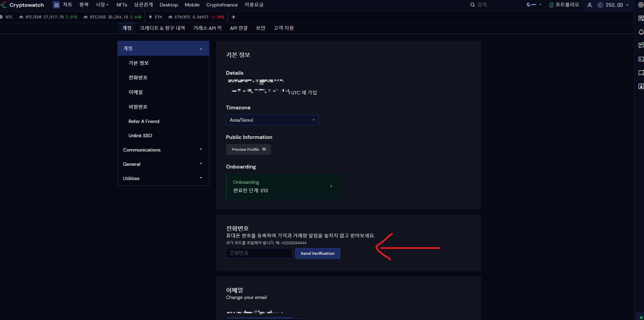Screen dimensions: 644x320
Task: Click the Preview Profile button
Action: tap(249, 149)
